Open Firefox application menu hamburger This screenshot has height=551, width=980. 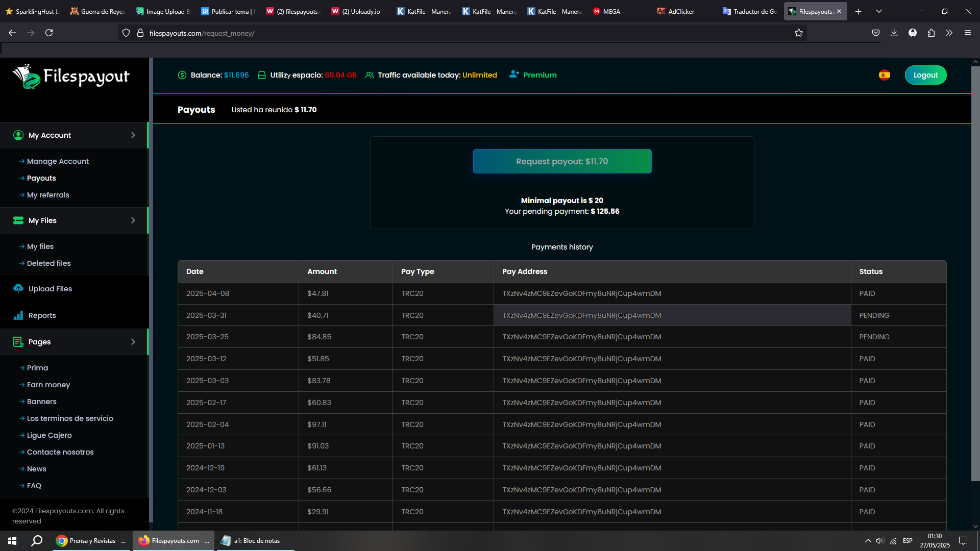pyautogui.click(x=967, y=33)
